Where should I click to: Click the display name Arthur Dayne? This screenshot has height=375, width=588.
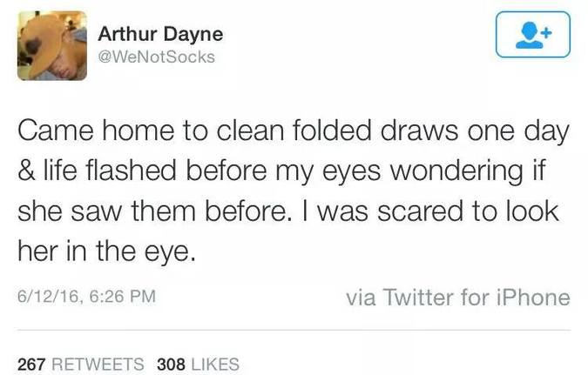click(x=160, y=34)
